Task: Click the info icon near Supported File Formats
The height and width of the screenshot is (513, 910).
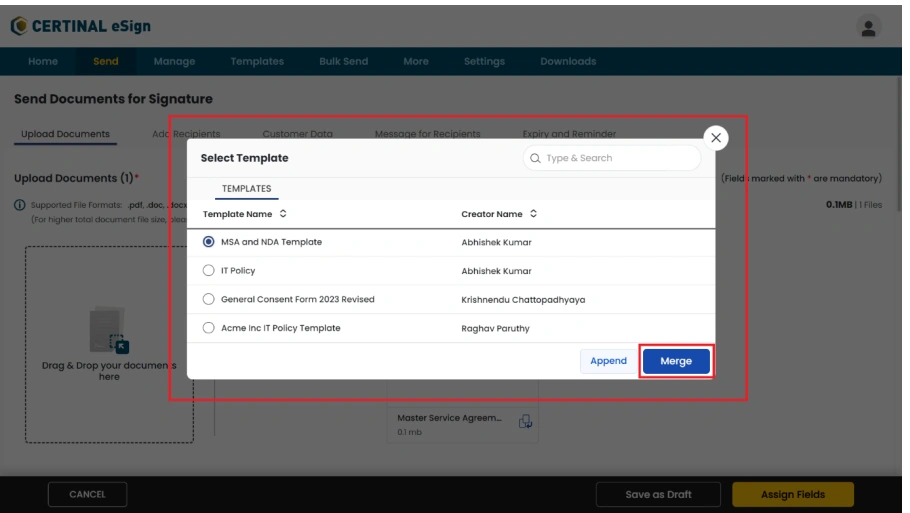Action: (x=20, y=205)
